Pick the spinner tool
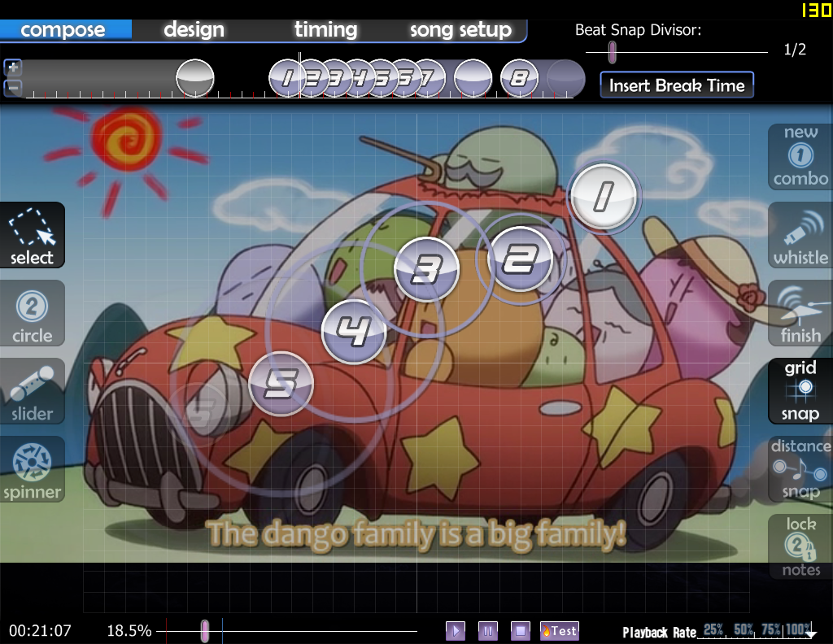The width and height of the screenshot is (833, 644). point(33,469)
